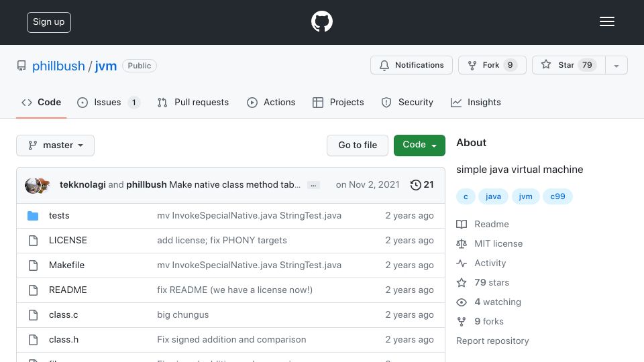Viewport: 644px width, 362px height.
Task: Open the Security tab
Action: tap(407, 102)
